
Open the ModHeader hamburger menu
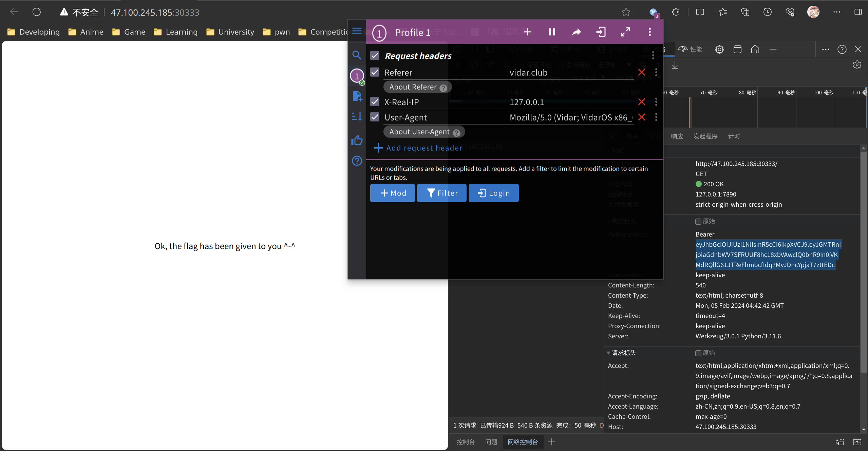click(x=357, y=31)
